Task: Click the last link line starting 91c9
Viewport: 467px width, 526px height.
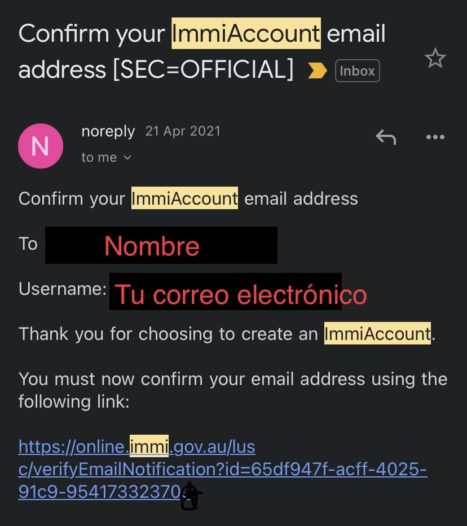Action: point(101,491)
